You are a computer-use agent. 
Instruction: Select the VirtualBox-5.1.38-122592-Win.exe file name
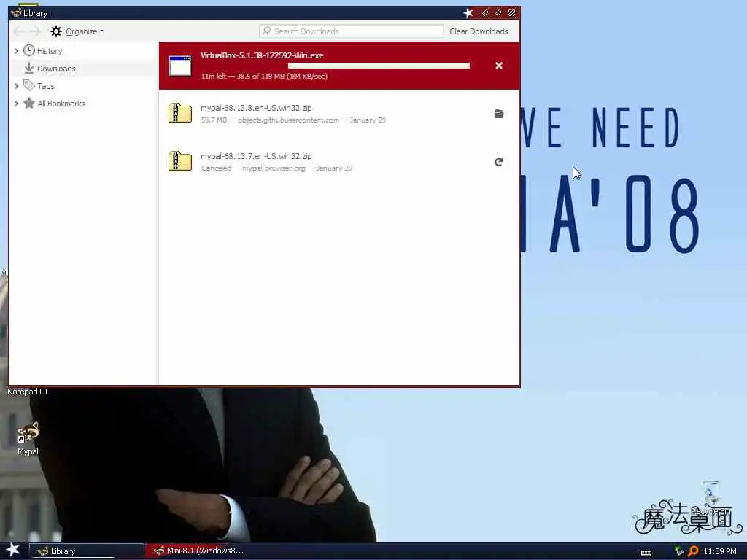[x=262, y=55]
